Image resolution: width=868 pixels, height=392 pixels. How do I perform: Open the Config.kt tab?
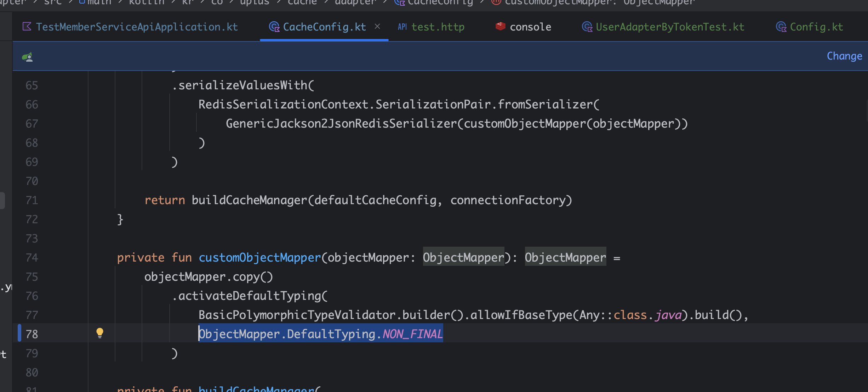[x=816, y=27]
